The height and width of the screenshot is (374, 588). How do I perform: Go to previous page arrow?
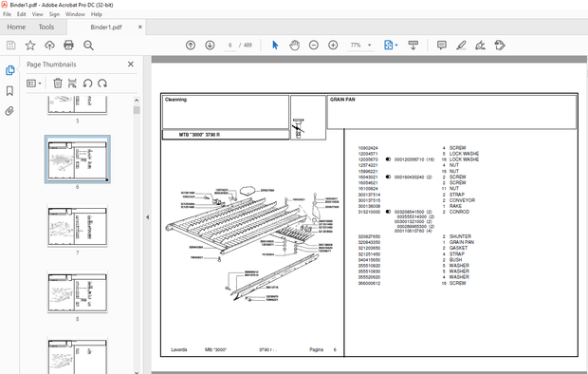tap(191, 45)
